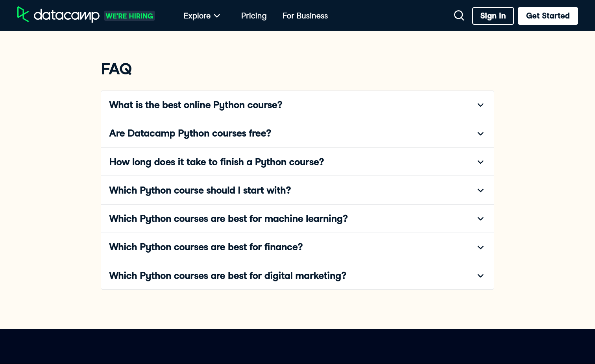
Task: Click the chevron on the digital marketing question
Action: pos(480,275)
